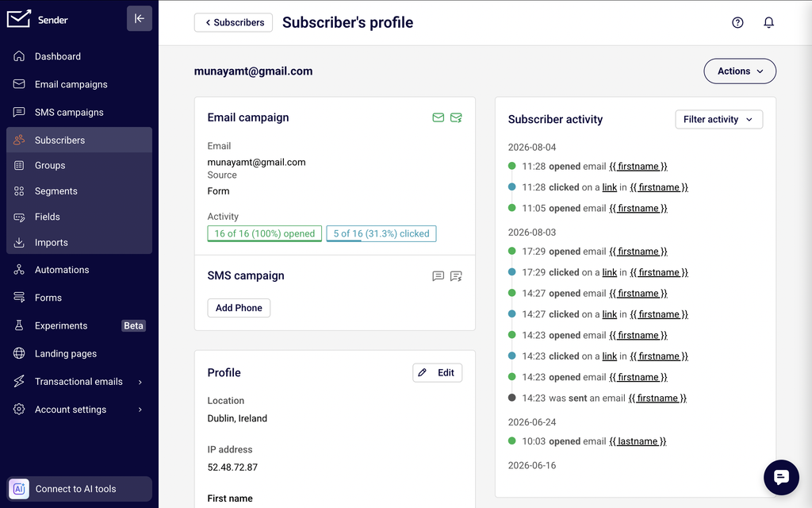812x508 pixels.
Task: Click the '16 of 16 (100%) opened' bar
Action: point(265,234)
